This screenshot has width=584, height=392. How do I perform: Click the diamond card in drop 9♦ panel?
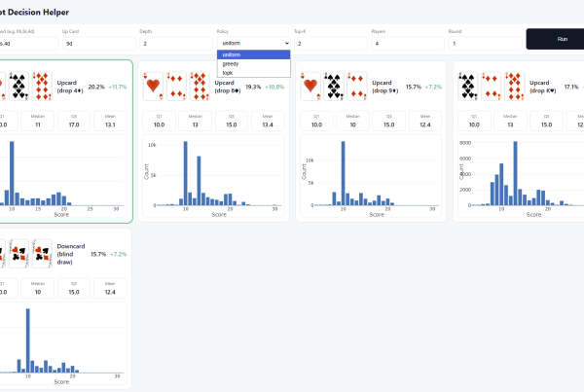click(x=356, y=89)
